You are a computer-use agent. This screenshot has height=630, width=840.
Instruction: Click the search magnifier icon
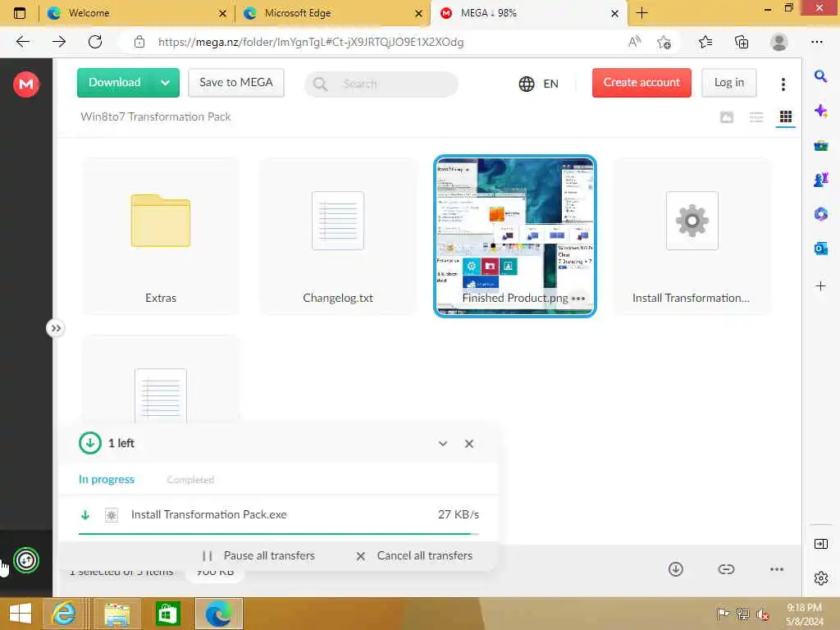click(321, 84)
